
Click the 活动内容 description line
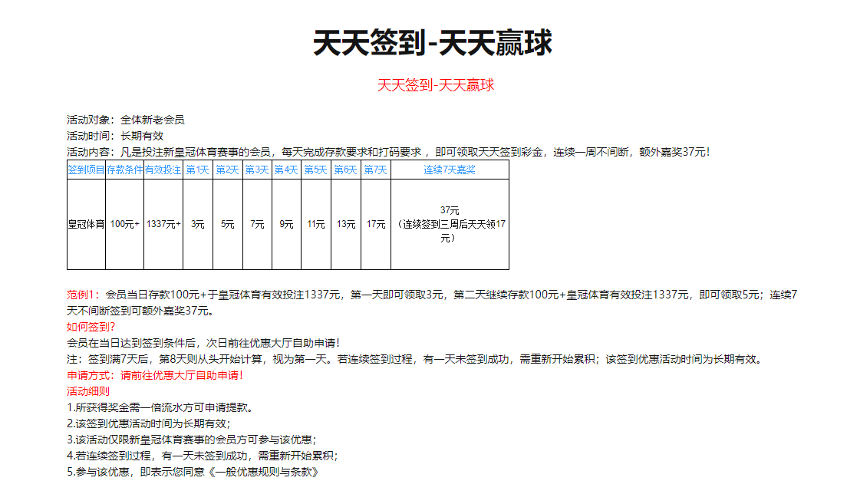click(388, 153)
